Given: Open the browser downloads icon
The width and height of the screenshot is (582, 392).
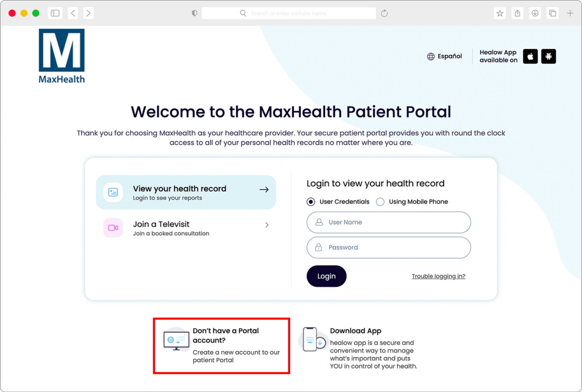Looking at the screenshot, I should (535, 13).
